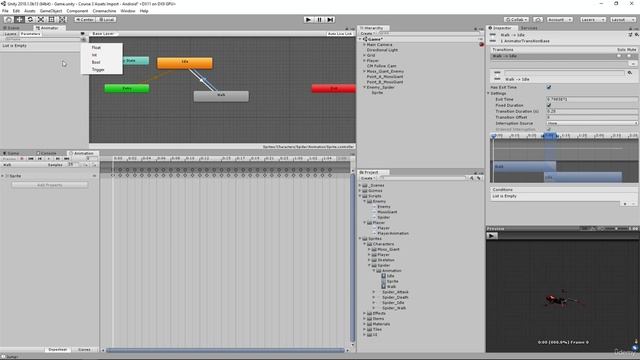The height and width of the screenshot is (360, 640).
Task: Select the Rotate tool in the toolbar
Action: click(x=30, y=20)
